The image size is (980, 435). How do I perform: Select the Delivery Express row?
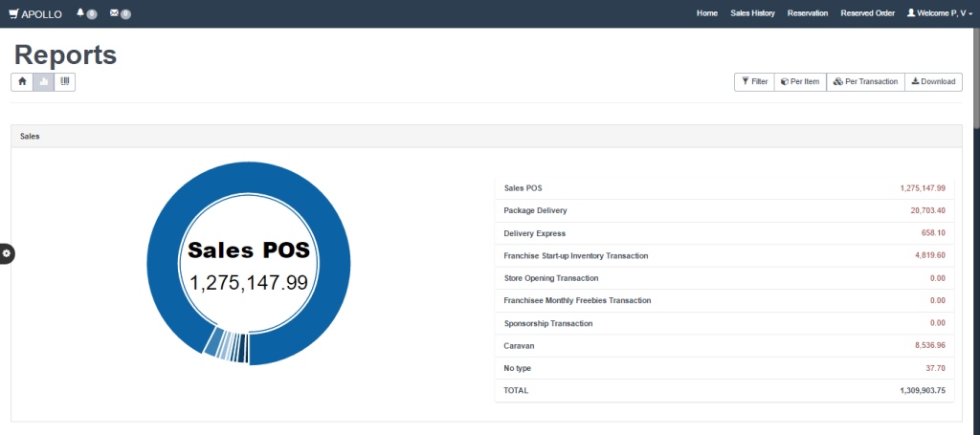pyautogui.click(x=724, y=233)
